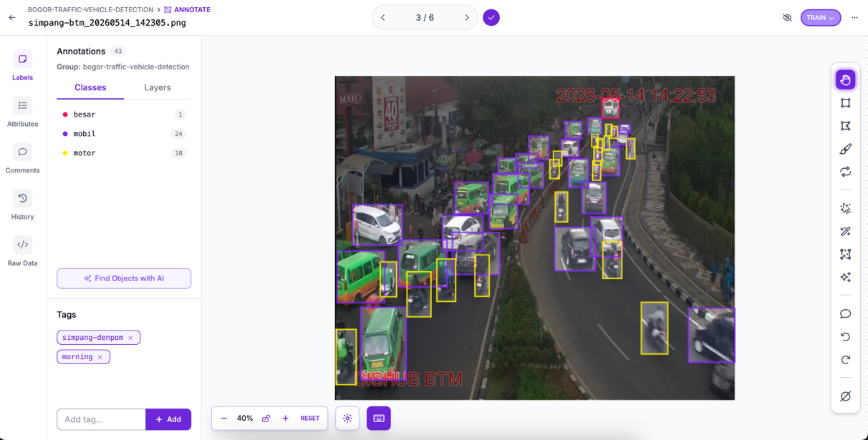Viewport: 868px width, 440px height.
Task: Open the Attributes sidebar panel
Action: click(22, 113)
